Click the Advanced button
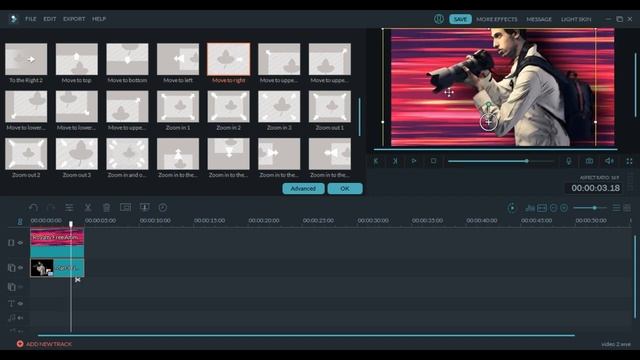 303,189
